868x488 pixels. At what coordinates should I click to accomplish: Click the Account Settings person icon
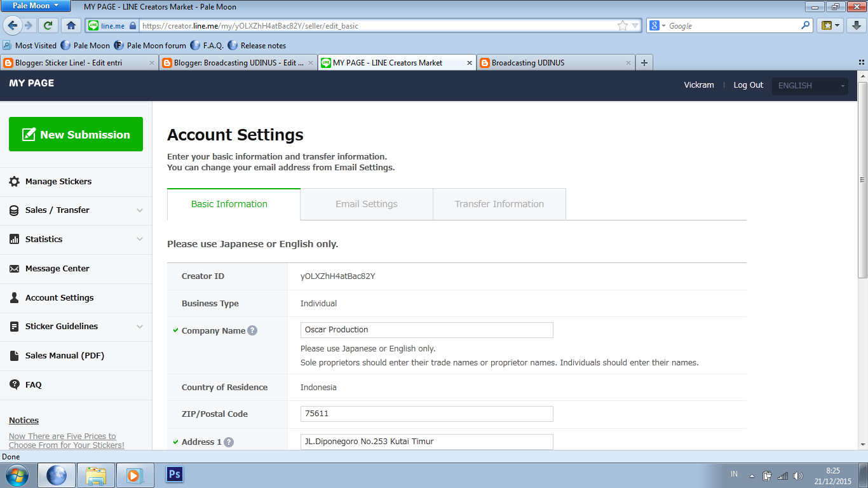(14, 298)
